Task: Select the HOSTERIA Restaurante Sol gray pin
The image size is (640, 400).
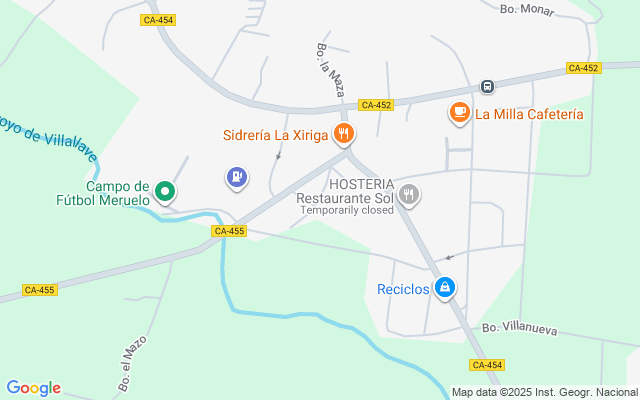Action: click(x=409, y=196)
